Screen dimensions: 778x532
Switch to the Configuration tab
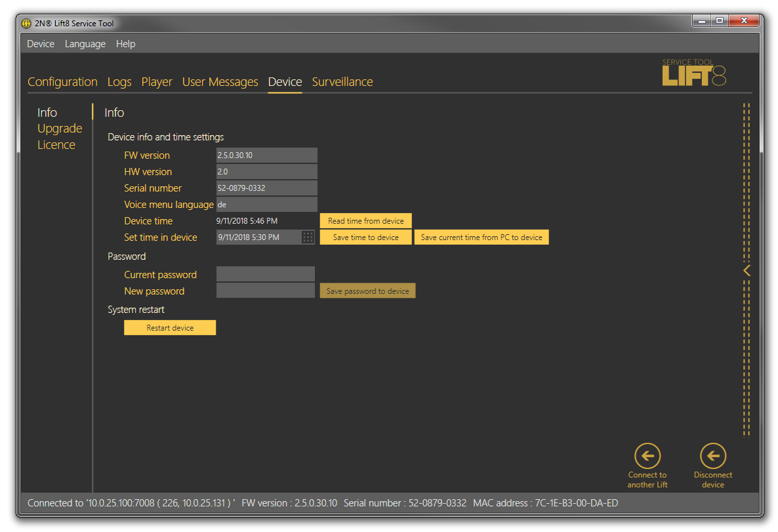(62, 82)
